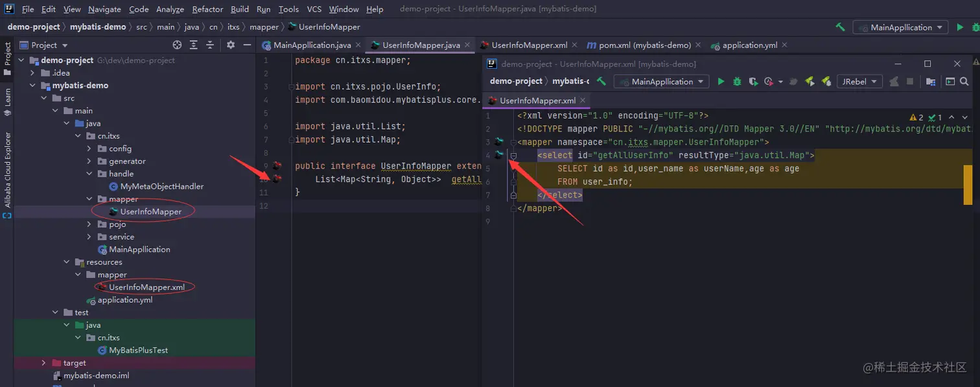The width and height of the screenshot is (980, 387).
Task: Expand the pojo package
Action: 89,224
